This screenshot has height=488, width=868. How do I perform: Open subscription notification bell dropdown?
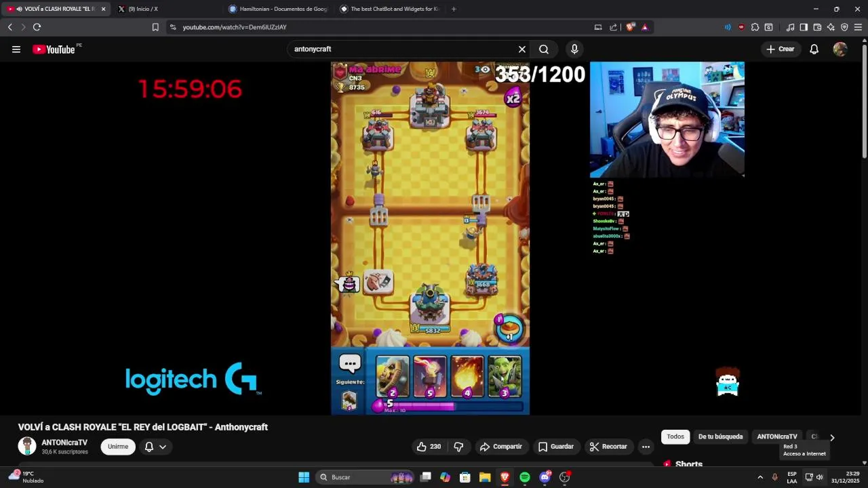(x=155, y=447)
